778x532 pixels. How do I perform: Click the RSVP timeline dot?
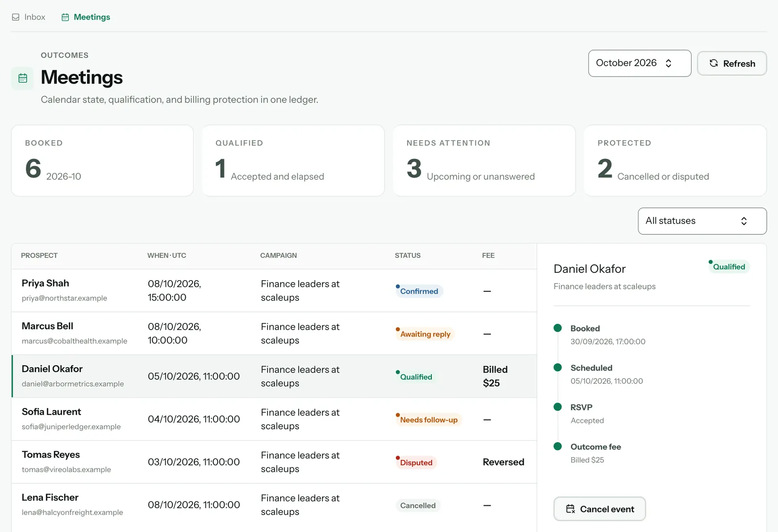coord(558,407)
